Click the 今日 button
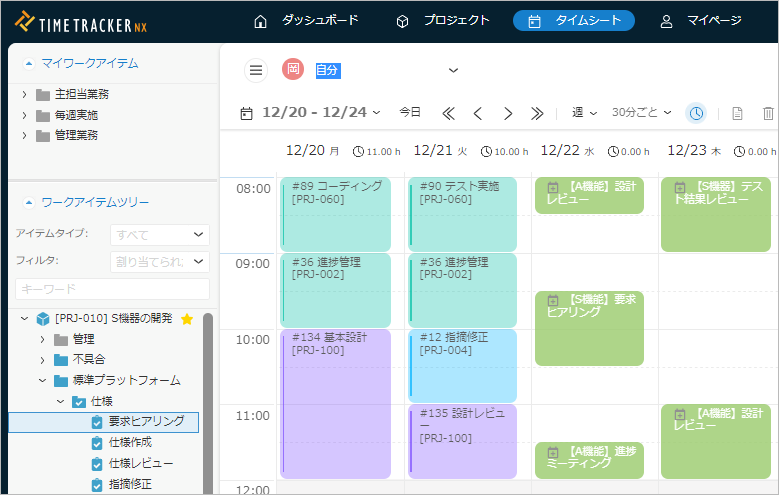This screenshot has width=779, height=495. coord(410,113)
